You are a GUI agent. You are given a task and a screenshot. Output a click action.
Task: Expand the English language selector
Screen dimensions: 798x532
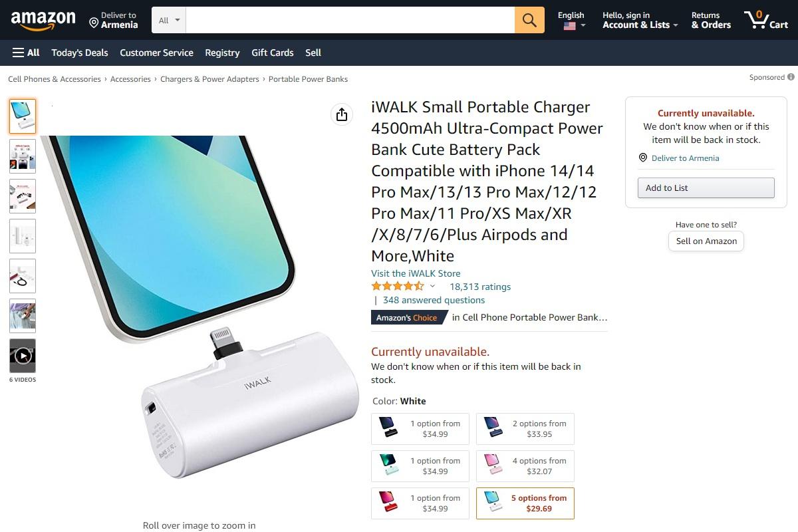[573, 20]
